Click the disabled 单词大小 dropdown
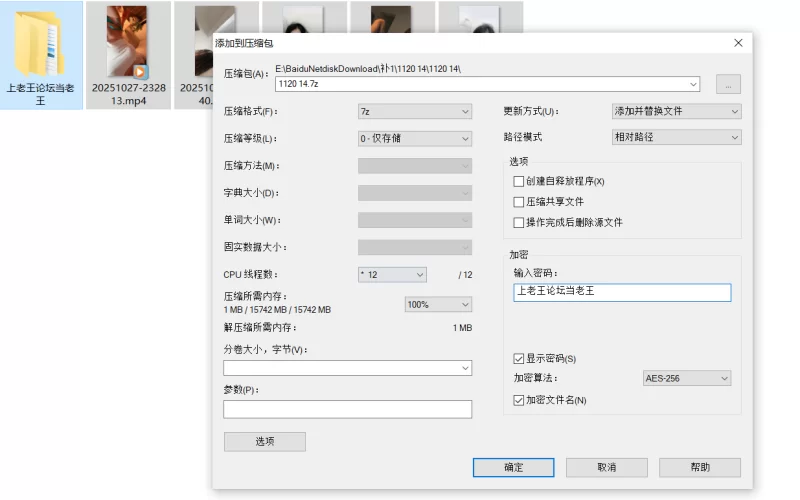 (x=415, y=220)
